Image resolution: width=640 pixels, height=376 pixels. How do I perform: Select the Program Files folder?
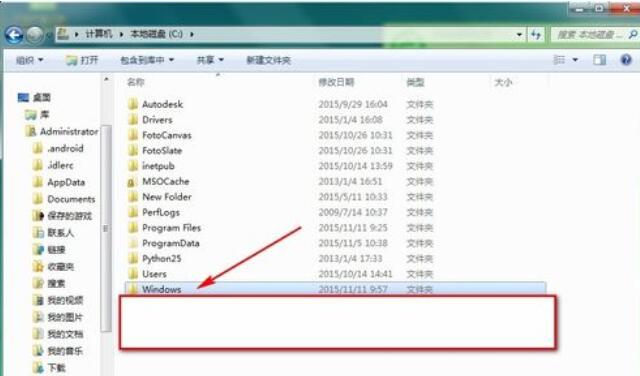(171, 228)
